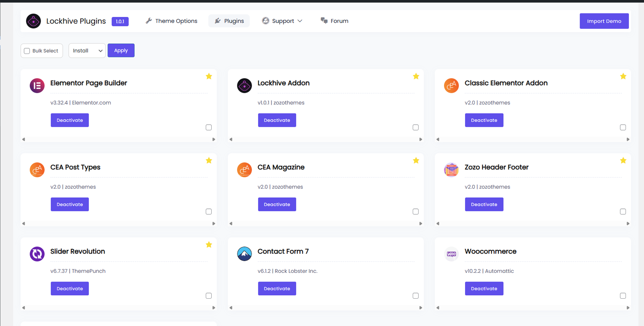The image size is (644, 326).
Task: Open the Theme Options tab
Action: [171, 21]
